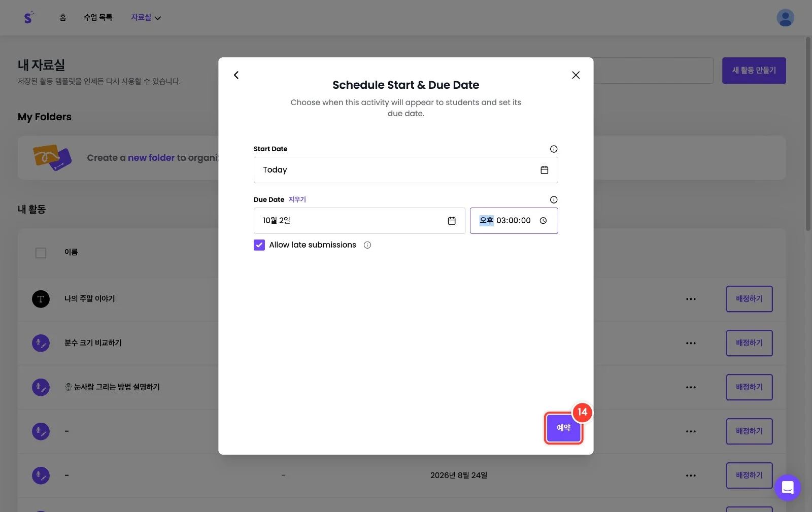Image resolution: width=812 pixels, height=512 pixels.
Task: Click the 새 활동 만들기 button
Action: point(754,71)
